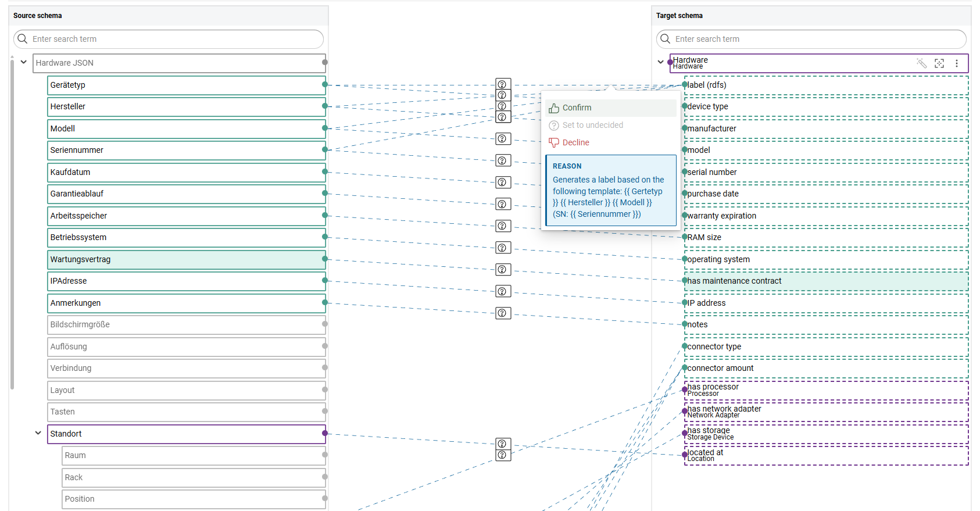Click undecided icon on Arbeitsspeicher to RAM line
The height and width of the screenshot is (511, 980).
tap(503, 226)
